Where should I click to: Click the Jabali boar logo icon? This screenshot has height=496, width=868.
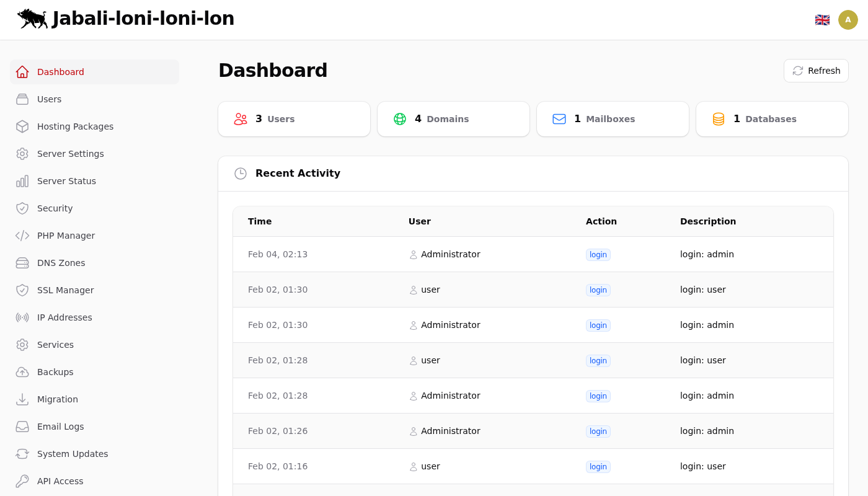coord(32,19)
